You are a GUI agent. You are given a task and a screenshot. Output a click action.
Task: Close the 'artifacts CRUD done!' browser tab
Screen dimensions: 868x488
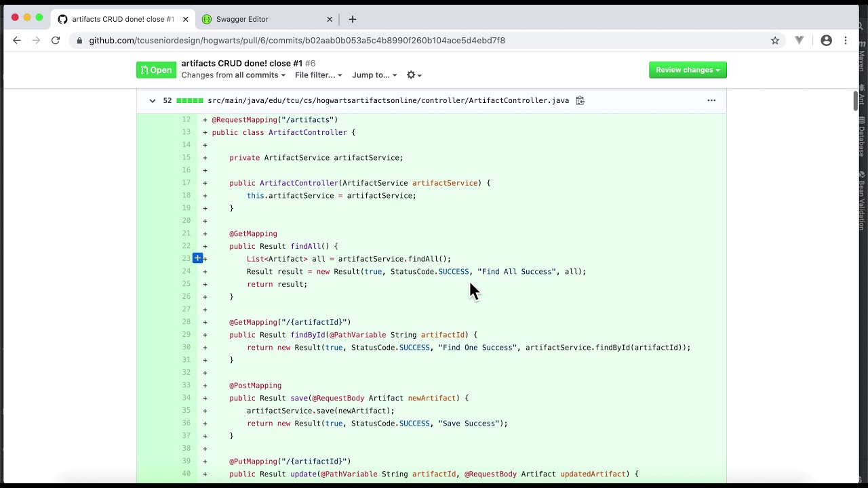click(185, 19)
